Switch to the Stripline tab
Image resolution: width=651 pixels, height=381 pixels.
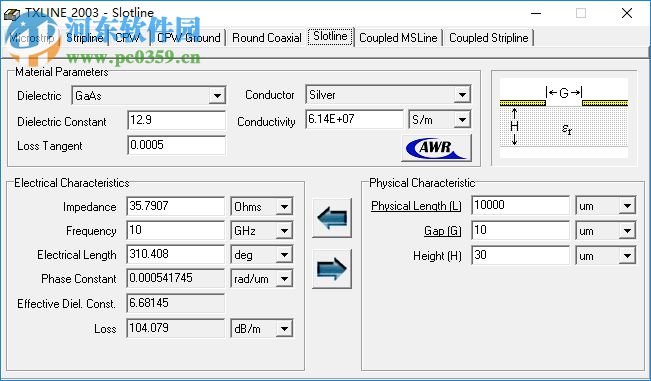click(x=85, y=38)
